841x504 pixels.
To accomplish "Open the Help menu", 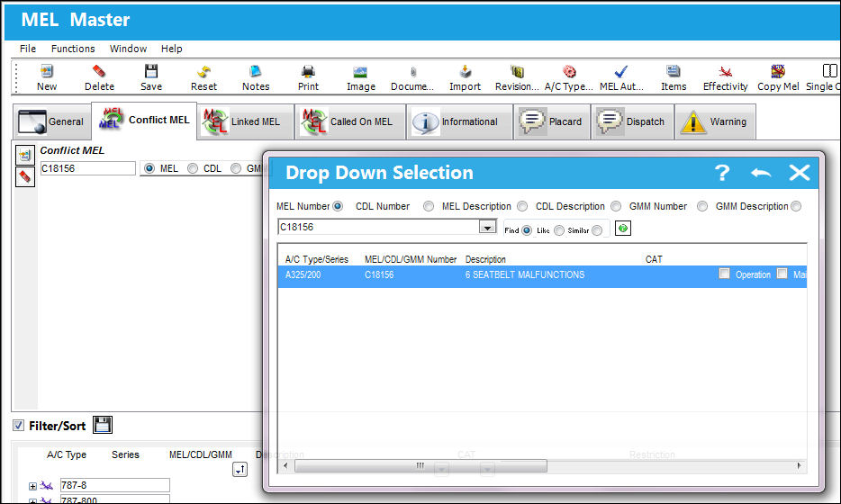I will pos(172,49).
